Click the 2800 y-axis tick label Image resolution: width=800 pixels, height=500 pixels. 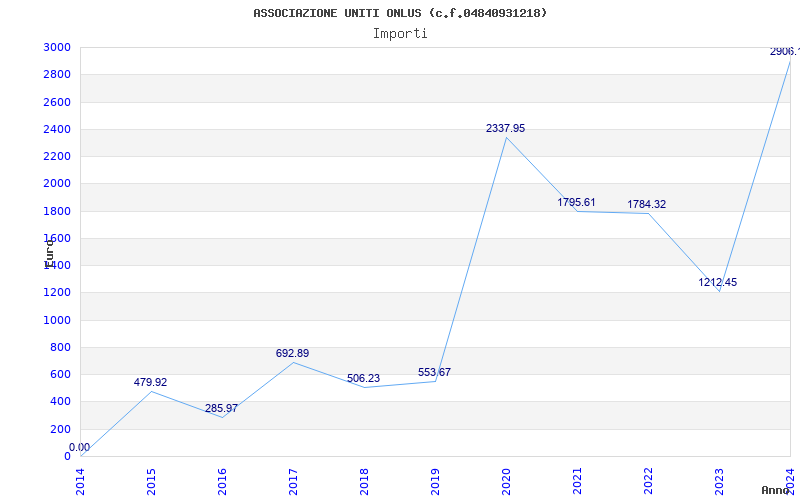[x=57, y=74]
